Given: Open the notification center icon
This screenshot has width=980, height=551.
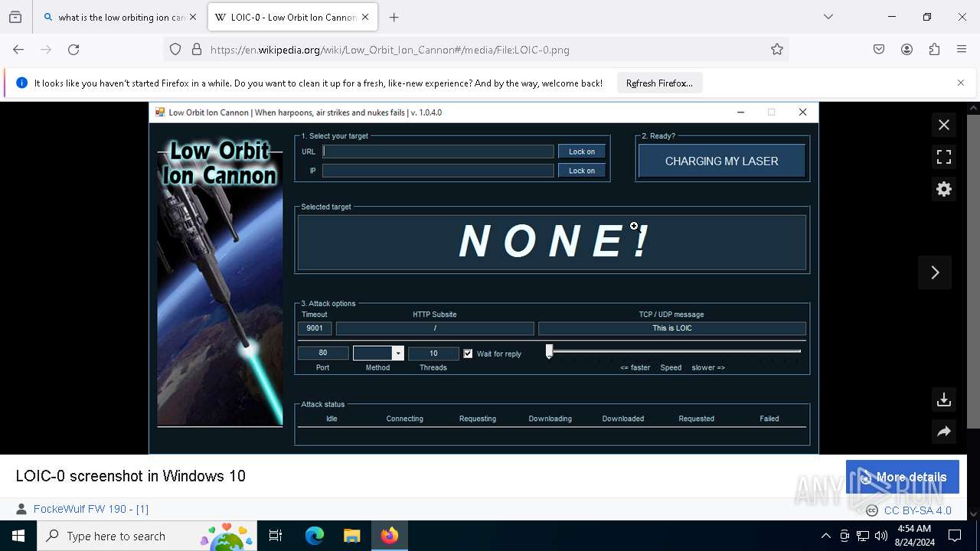Looking at the screenshot, I should pyautogui.click(x=955, y=536).
